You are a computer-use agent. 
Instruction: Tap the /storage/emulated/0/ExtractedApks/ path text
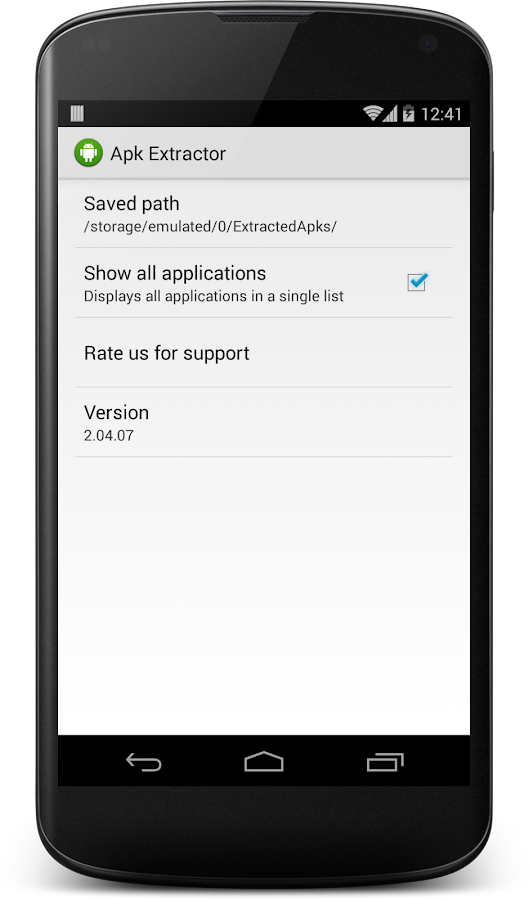(x=210, y=227)
